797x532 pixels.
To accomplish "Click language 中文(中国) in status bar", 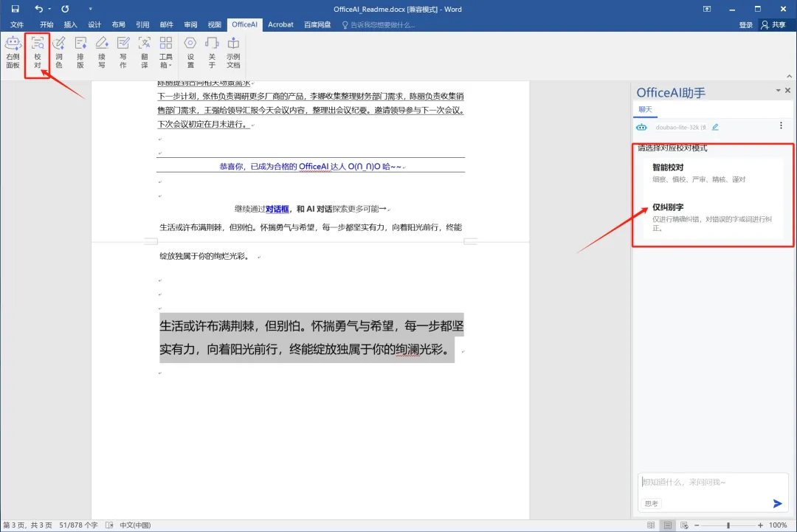I will (135, 525).
